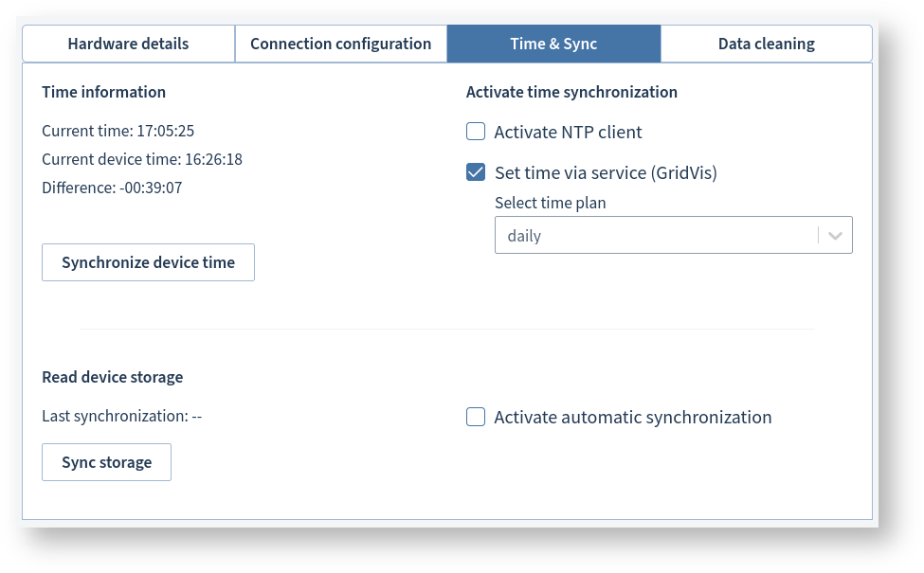
Task: Select the Time & Sync tab
Action: click(x=553, y=44)
